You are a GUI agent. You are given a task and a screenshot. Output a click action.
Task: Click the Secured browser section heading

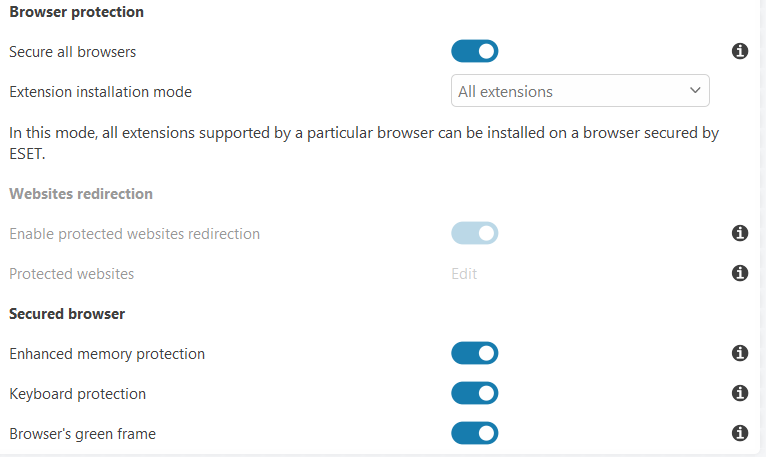pyautogui.click(x=67, y=314)
